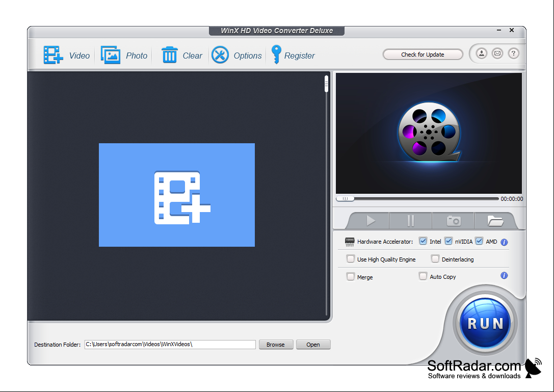Click the Check for Update button
This screenshot has height=392, width=554.
[x=423, y=55]
